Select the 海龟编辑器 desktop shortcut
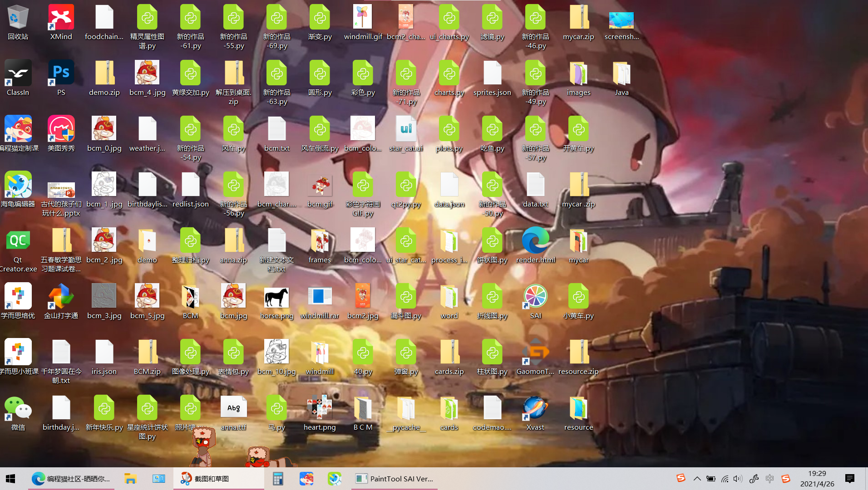 tap(18, 189)
